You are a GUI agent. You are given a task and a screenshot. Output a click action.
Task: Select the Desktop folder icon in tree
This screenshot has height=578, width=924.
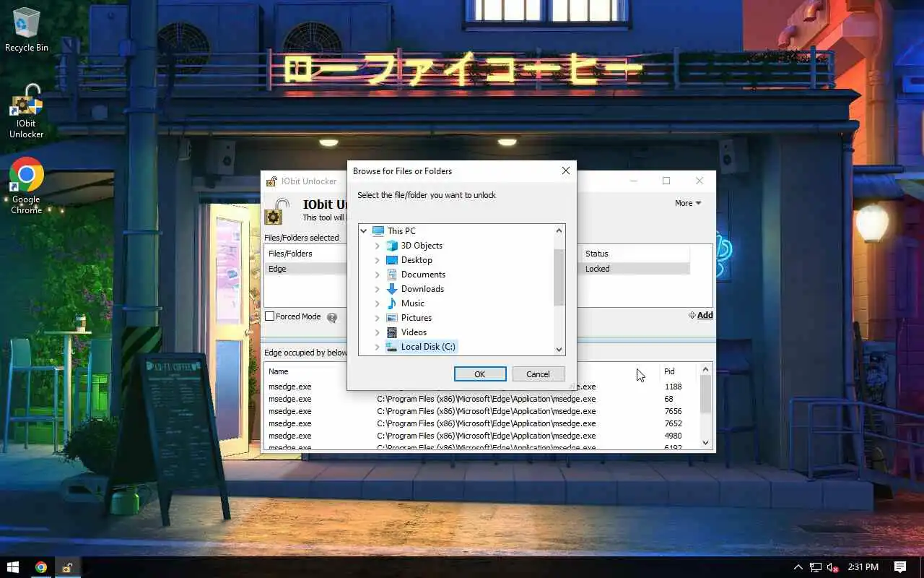point(391,260)
